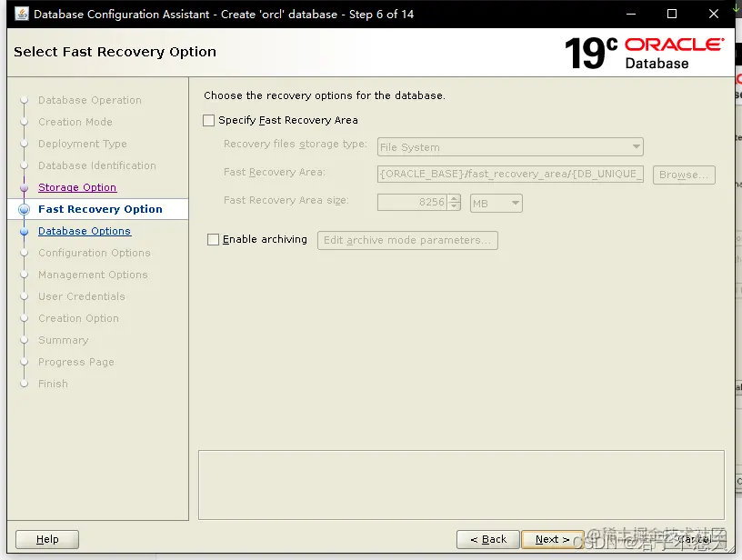Click the Storage Option step bullet
The width and height of the screenshot is (742, 560).
[x=25, y=188]
